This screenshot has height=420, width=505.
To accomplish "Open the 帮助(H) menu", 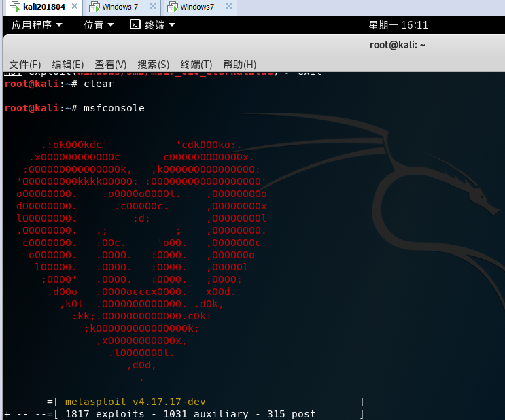I will pos(240,65).
